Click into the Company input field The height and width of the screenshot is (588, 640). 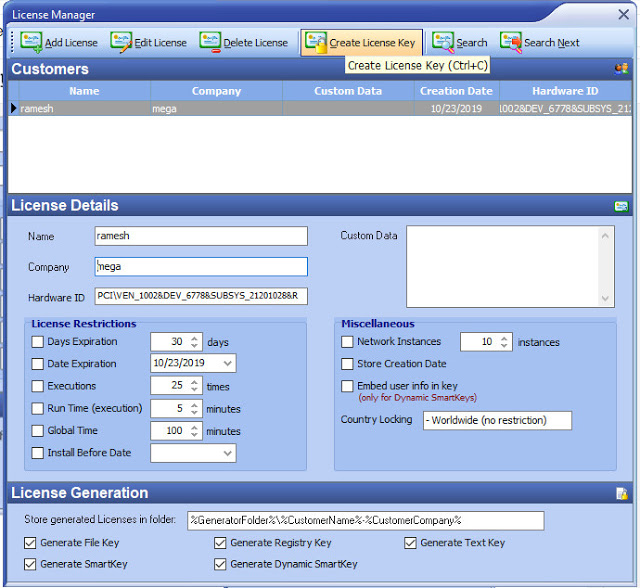pyautogui.click(x=201, y=267)
